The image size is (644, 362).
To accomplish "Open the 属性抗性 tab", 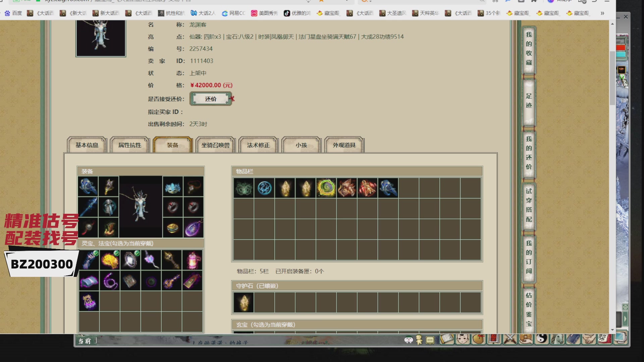I will pyautogui.click(x=130, y=145).
